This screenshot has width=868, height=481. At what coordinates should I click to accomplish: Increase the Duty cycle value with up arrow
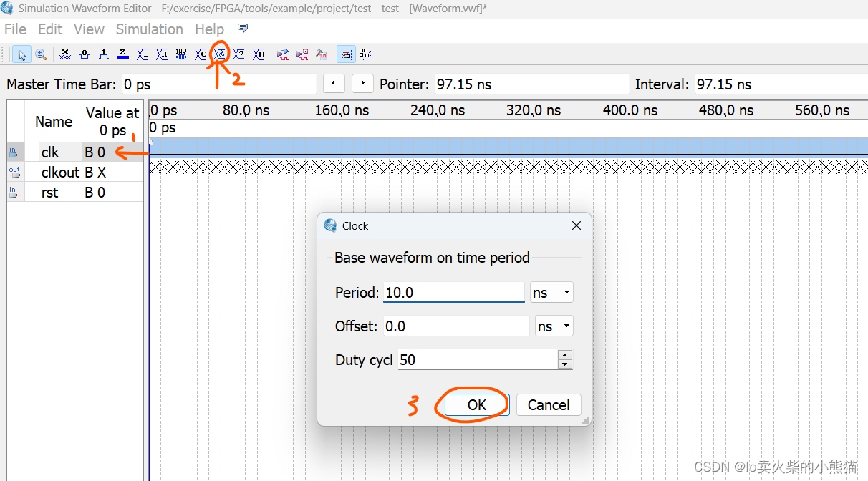[x=565, y=355]
